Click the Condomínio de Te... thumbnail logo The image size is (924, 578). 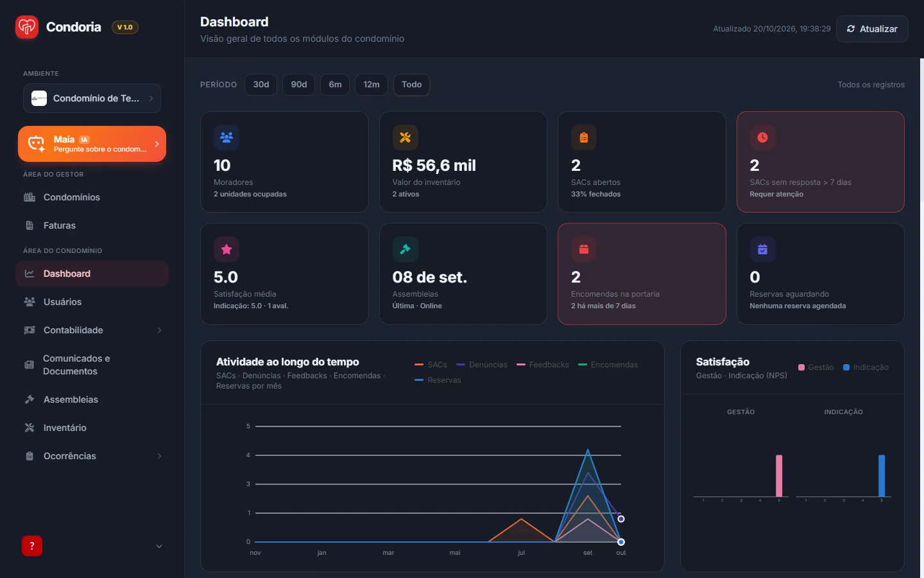click(39, 98)
